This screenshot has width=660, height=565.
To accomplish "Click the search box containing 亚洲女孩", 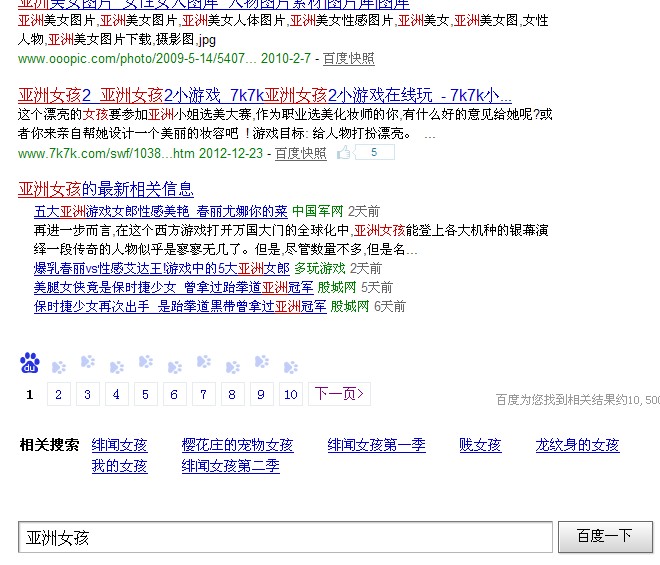I will pos(285,537).
